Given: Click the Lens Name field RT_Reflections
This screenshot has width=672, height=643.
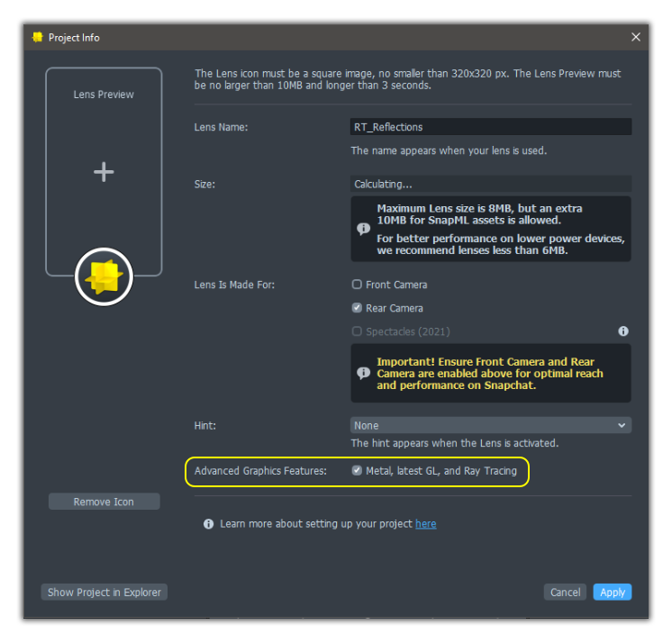Looking at the screenshot, I should click(491, 127).
